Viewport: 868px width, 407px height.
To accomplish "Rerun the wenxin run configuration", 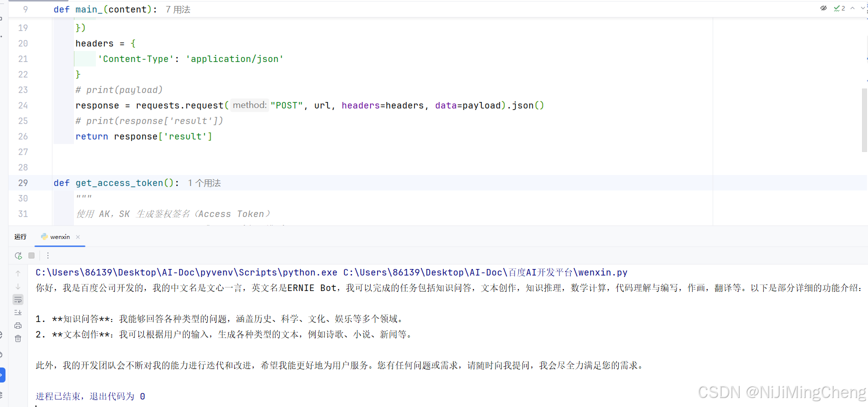I will pos(18,255).
